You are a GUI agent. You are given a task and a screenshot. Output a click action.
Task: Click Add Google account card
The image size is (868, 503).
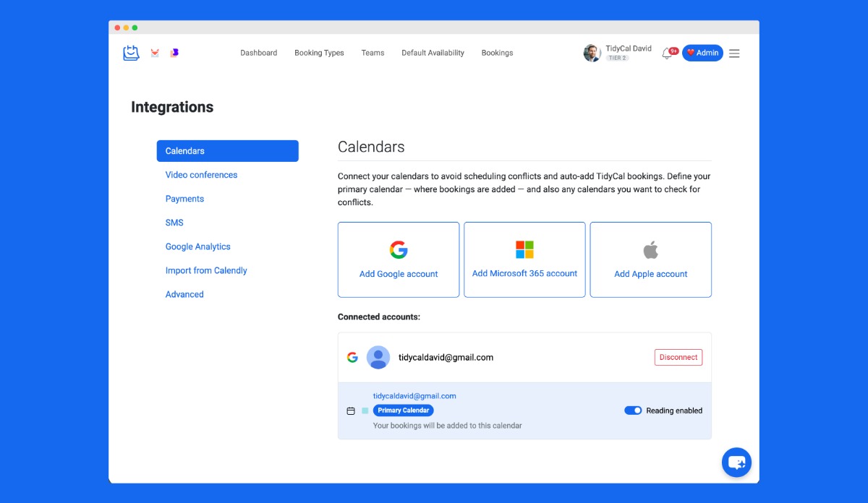point(399,259)
